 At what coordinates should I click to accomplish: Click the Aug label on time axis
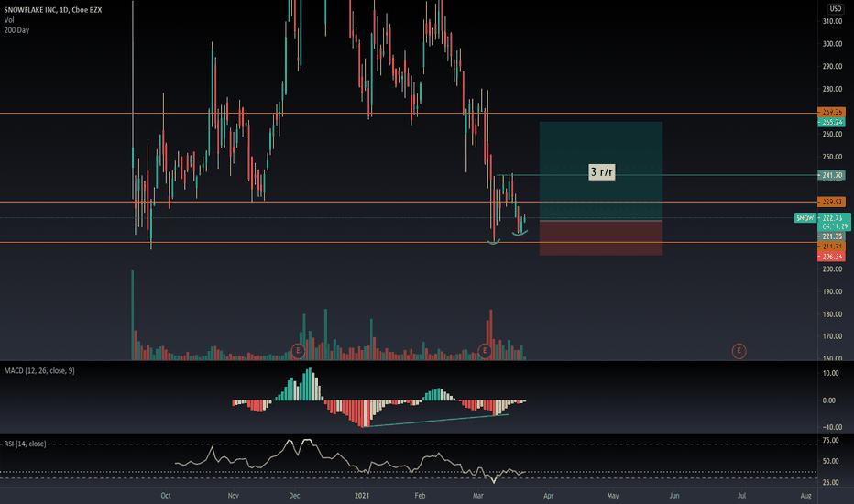pyautogui.click(x=806, y=495)
